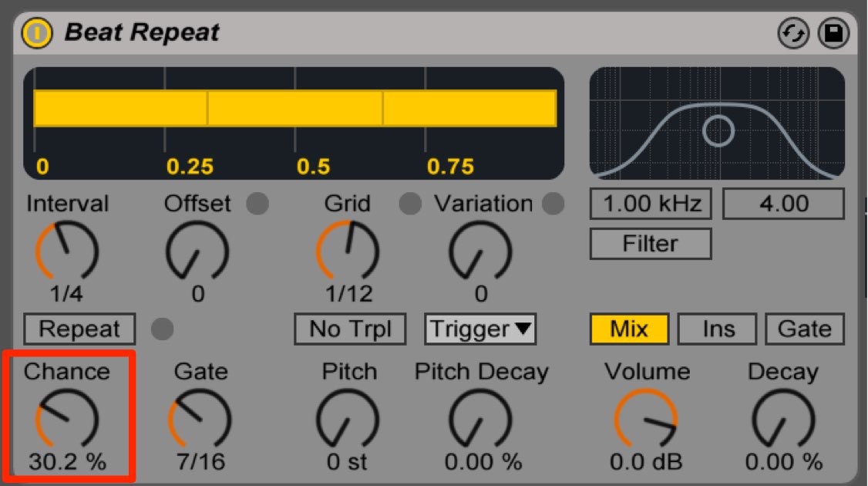This screenshot has height=486, width=868.
Task: Click the gray indicator next to Grid
Action: (x=409, y=204)
